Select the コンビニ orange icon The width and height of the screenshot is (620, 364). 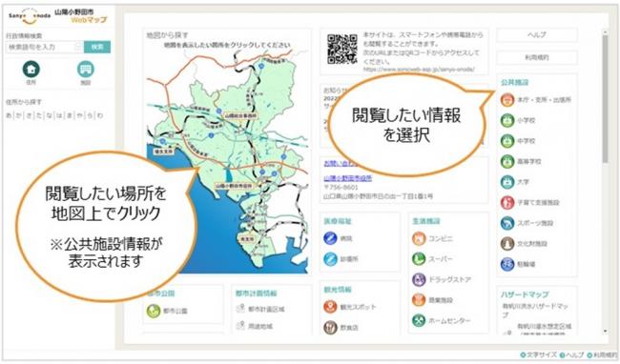click(419, 238)
